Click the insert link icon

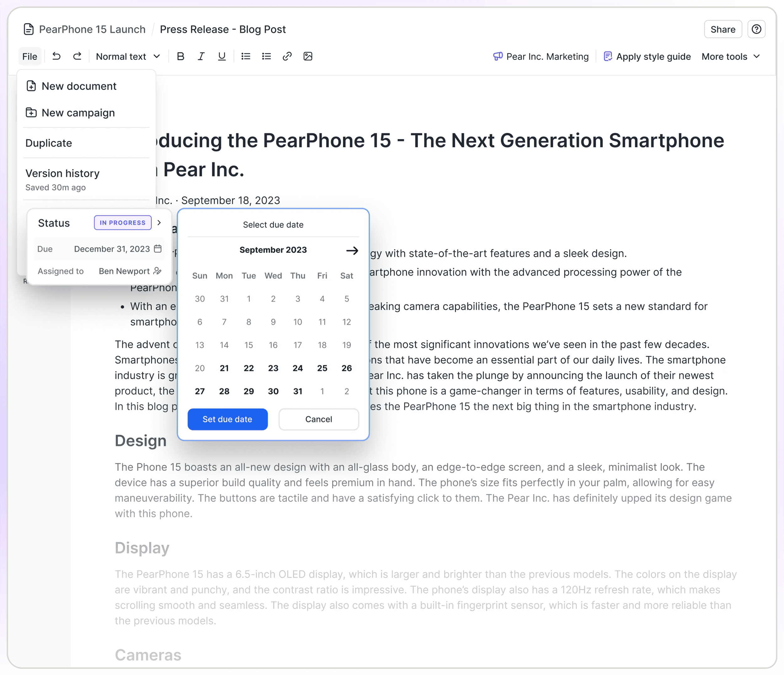pyautogui.click(x=287, y=56)
